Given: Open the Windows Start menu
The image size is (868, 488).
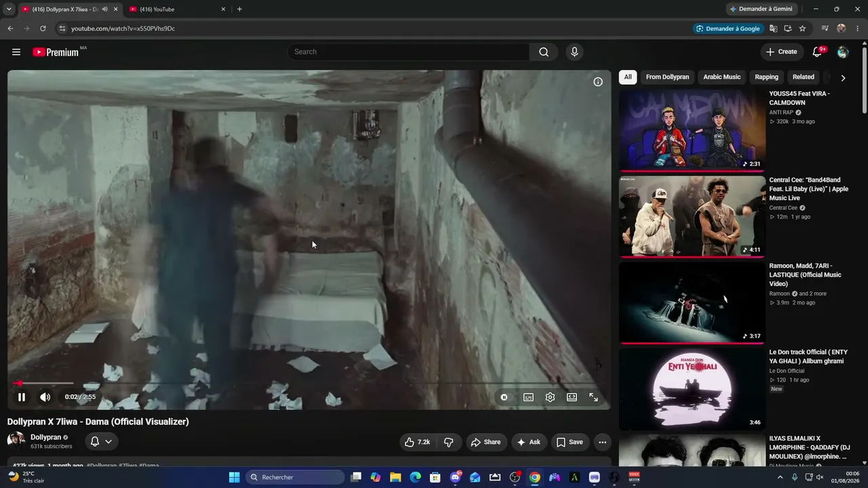Looking at the screenshot, I should pos(234,477).
